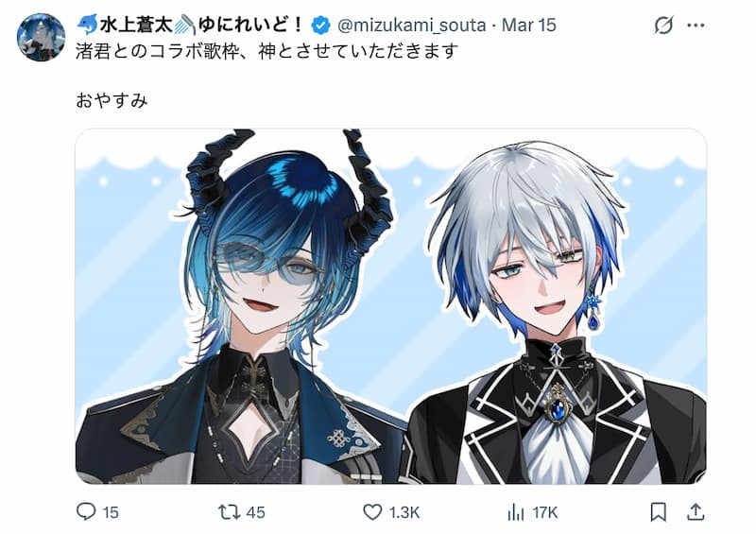Screen dimensions: 756x534
Task: Click the 17K views count
Action: [x=545, y=512]
